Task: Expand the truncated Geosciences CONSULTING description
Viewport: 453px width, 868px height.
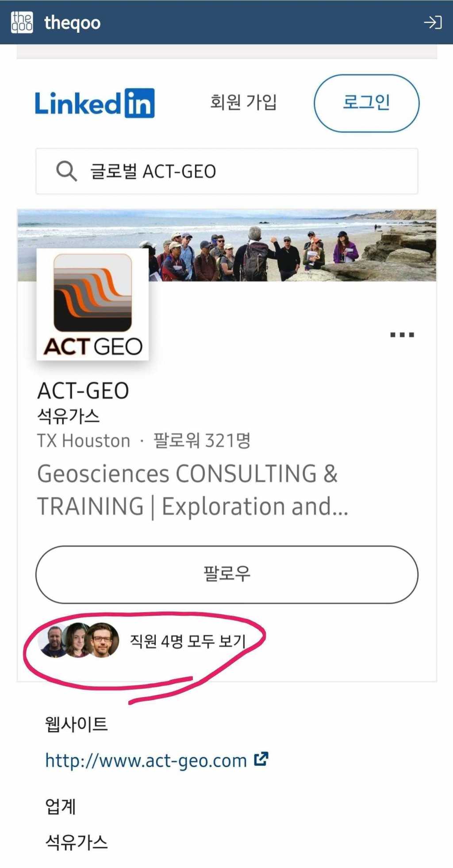Action: coord(192,490)
